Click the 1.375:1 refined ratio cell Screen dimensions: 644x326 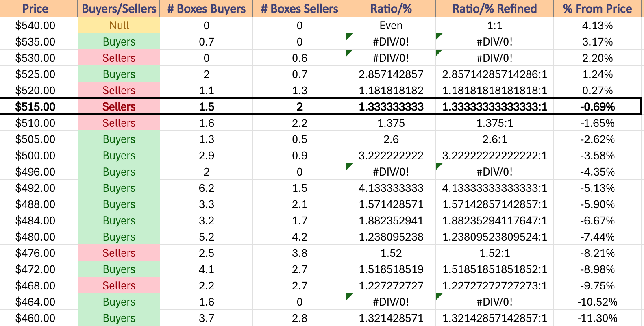[x=494, y=123]
